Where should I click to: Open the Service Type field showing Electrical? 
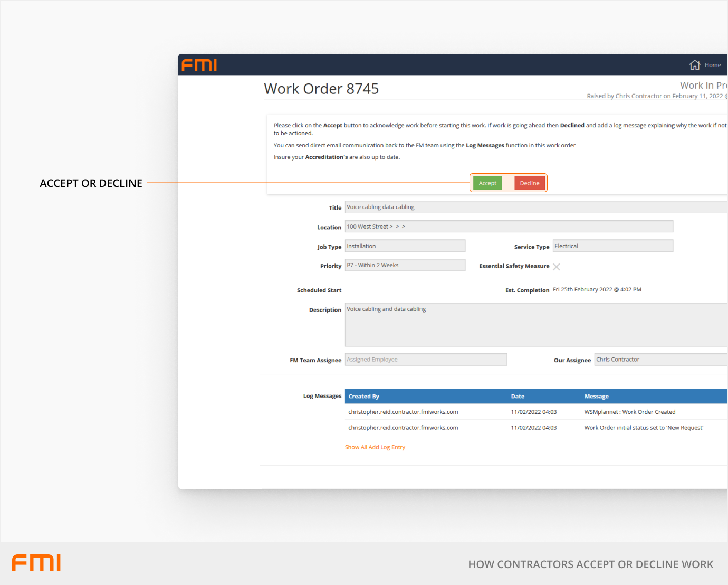pos(612,246)
